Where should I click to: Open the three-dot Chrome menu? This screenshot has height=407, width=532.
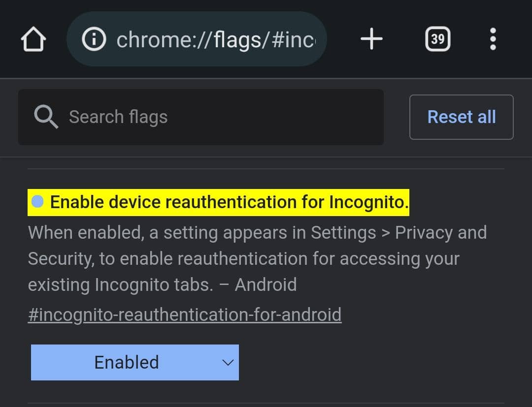click(x=493, y=39)
